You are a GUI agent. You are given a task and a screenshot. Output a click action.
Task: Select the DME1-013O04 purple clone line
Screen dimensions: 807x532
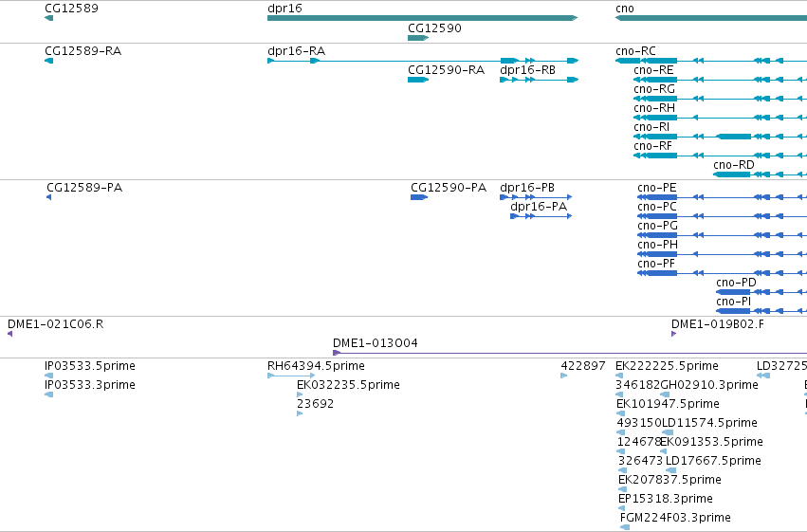pos(570,353)
